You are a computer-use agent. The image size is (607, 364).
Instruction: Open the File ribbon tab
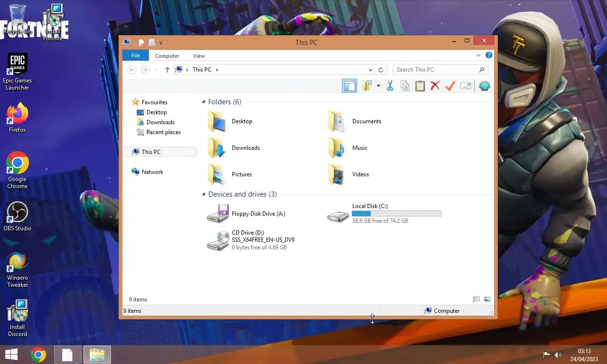(x=136, y=55)
